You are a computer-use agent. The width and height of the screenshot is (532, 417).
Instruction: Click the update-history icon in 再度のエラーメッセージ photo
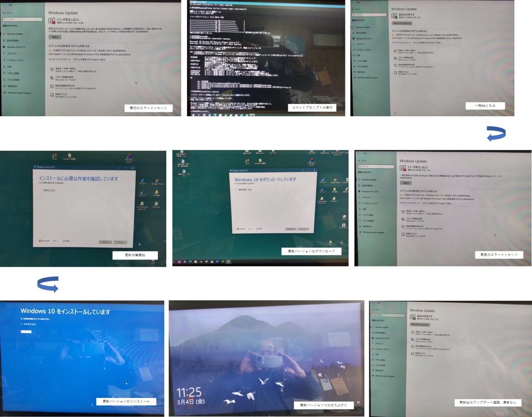pyautogui.click(x=403, y=226)
